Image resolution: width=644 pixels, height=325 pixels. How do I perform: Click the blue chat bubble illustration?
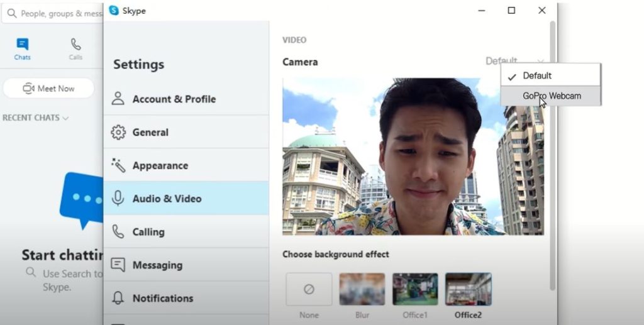[81, 200]
